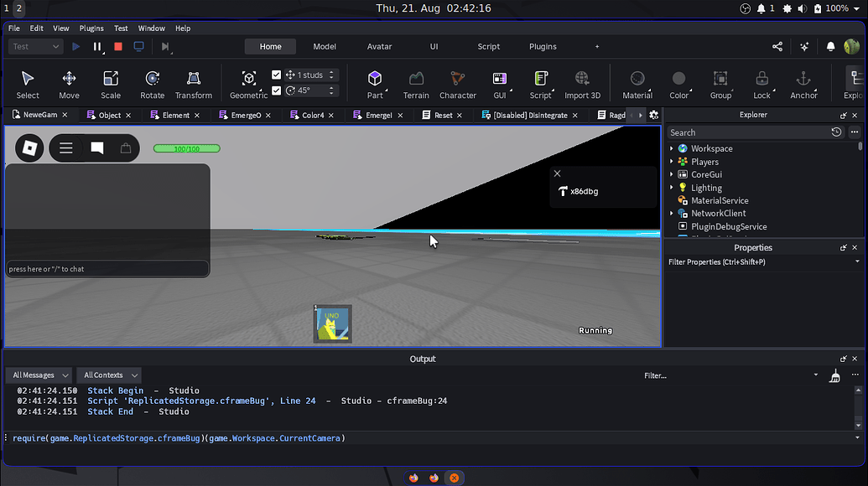
Task: Expand the Players tree node
Action: click(x=672, y=162)
